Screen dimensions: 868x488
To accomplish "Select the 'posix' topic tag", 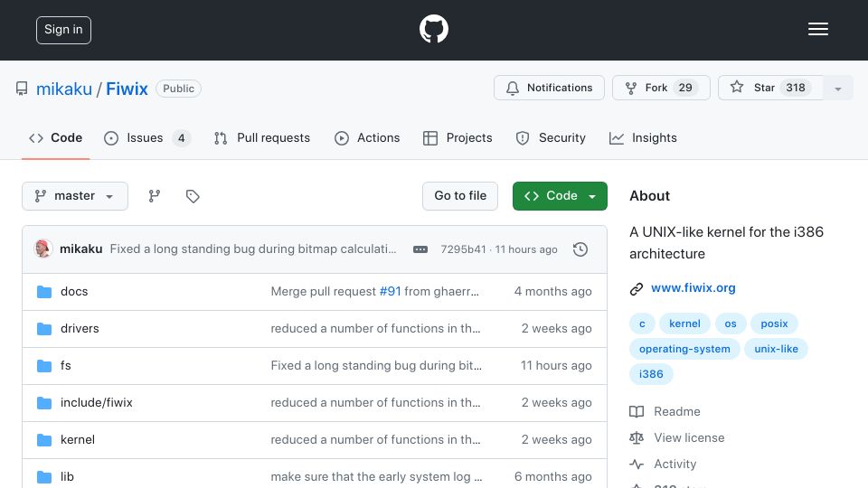I will coord(774,324).
